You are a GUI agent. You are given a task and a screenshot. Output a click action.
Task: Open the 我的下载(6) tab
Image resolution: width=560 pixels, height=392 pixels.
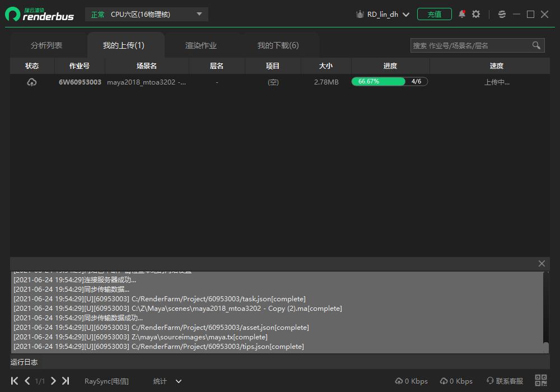tap(278, 45)
